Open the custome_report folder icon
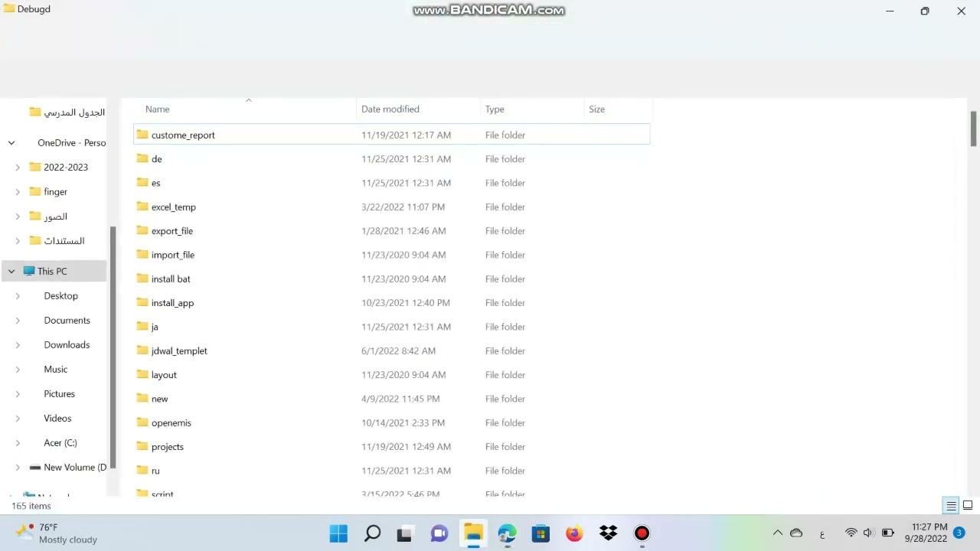The image size is (980, 551). tap(142, 135)
